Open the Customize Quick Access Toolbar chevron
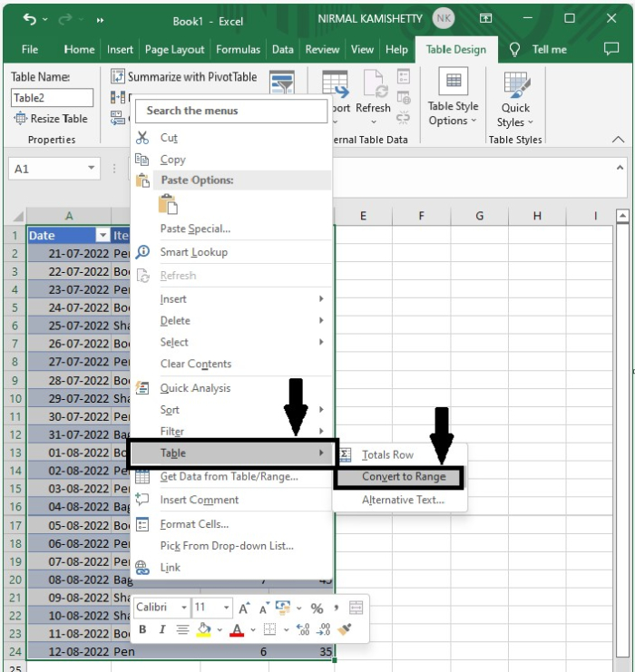The width and height of the screenshot is (635, 672). [x=100, y=20]
